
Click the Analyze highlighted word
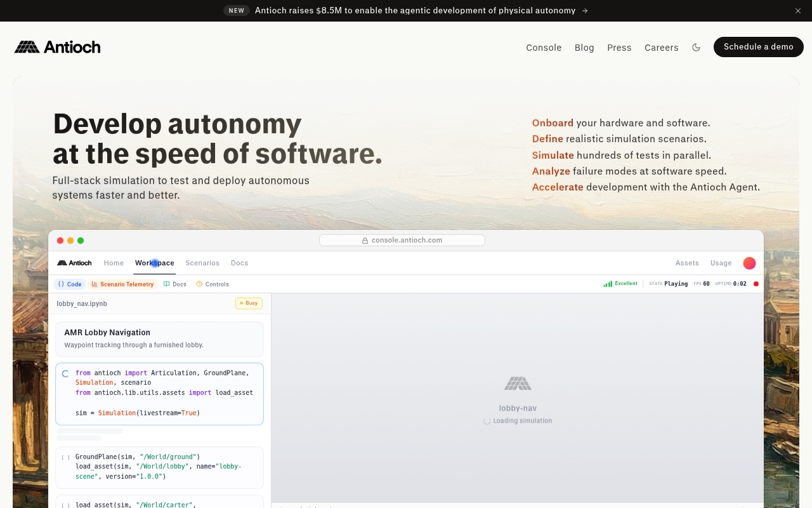551,171
